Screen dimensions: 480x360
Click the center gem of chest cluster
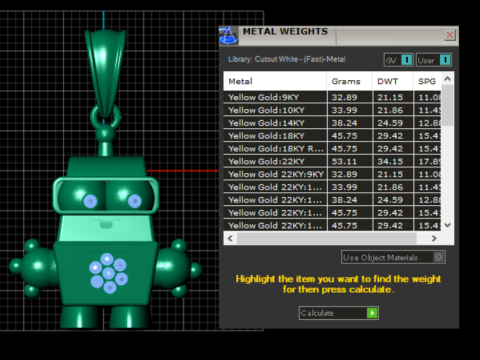[x=108, y=273]
